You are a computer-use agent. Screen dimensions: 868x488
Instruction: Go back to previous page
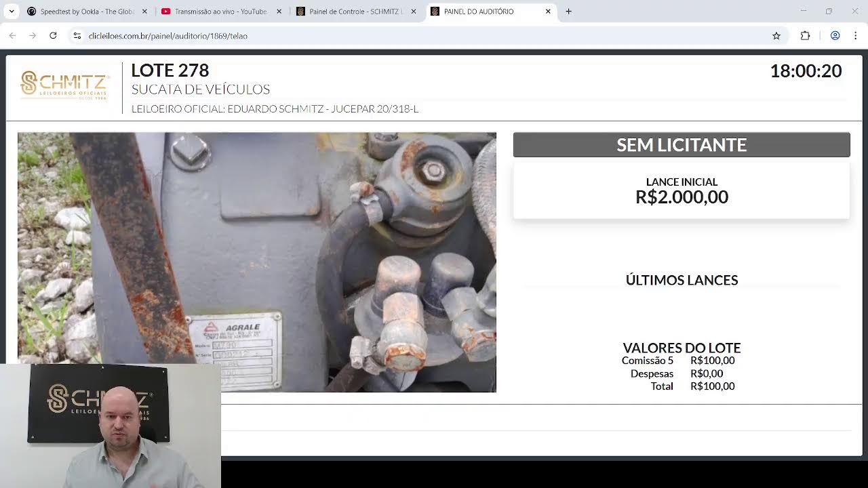point(12,35)
